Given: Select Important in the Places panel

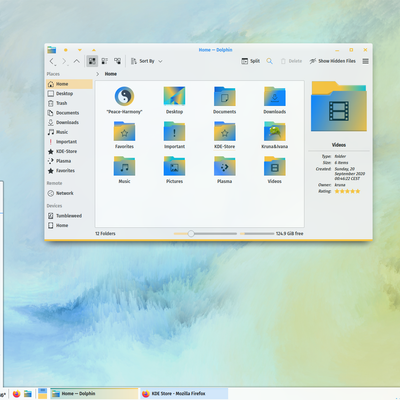Looking at the screenshot, I should tap(69, 142).
